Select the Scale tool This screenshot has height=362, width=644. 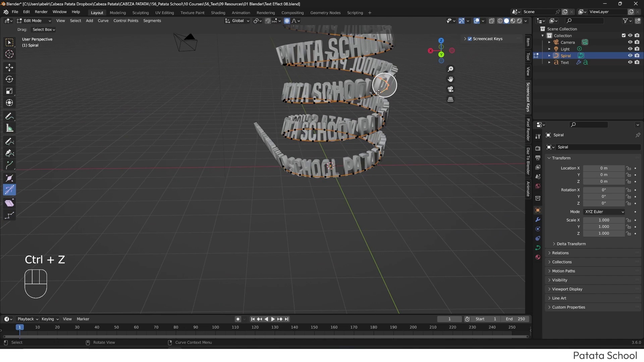point(9,91)
